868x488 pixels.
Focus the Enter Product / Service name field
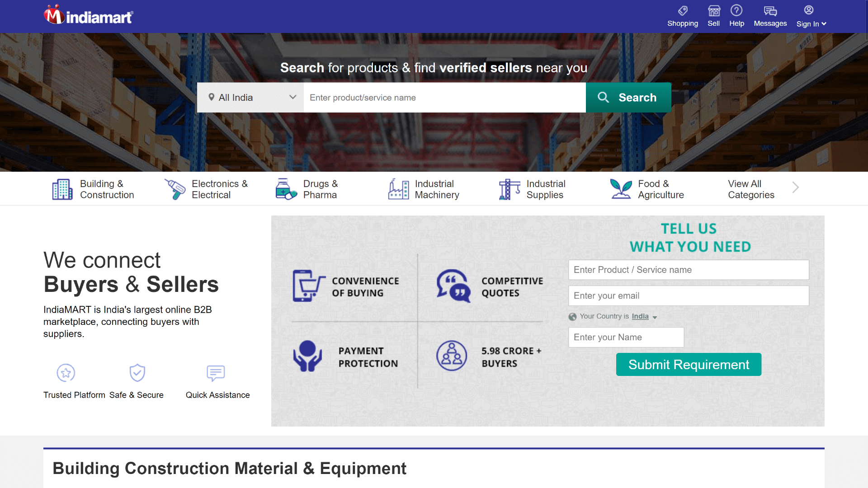click(x=689, y=270)
